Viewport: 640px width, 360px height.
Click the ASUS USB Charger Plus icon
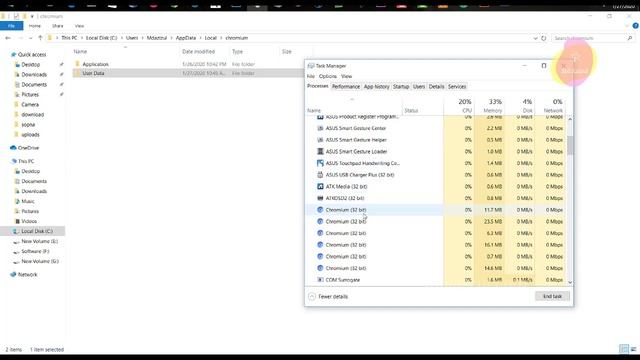click(320, 175)
